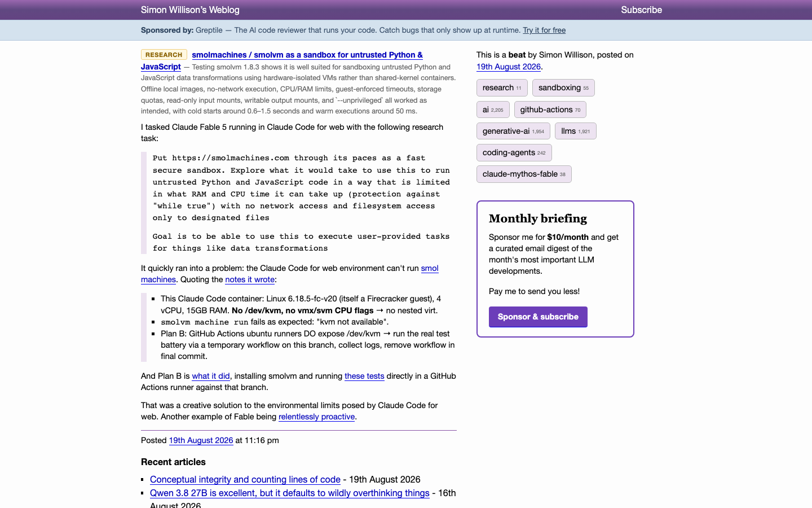Click the 'at 11:16 pm' posted time text
Image resolution: width=812 pixels, height=508 pixels.
pos(257,440)
